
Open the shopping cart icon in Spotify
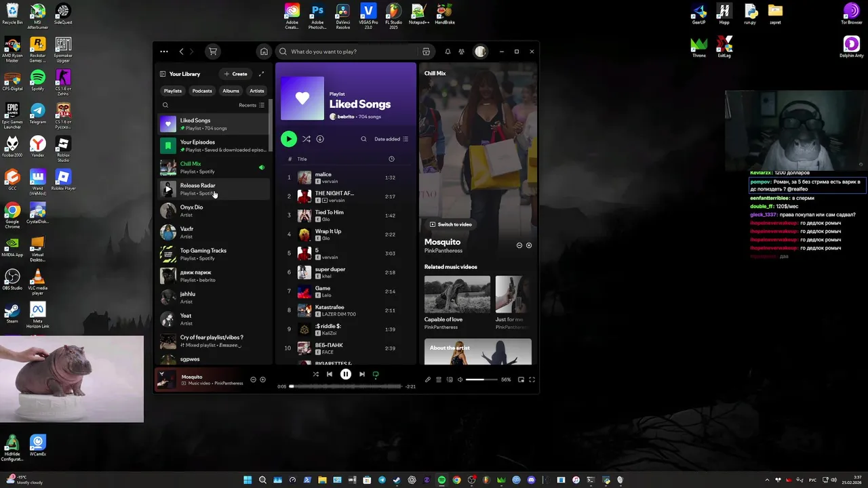pos(213,52)
